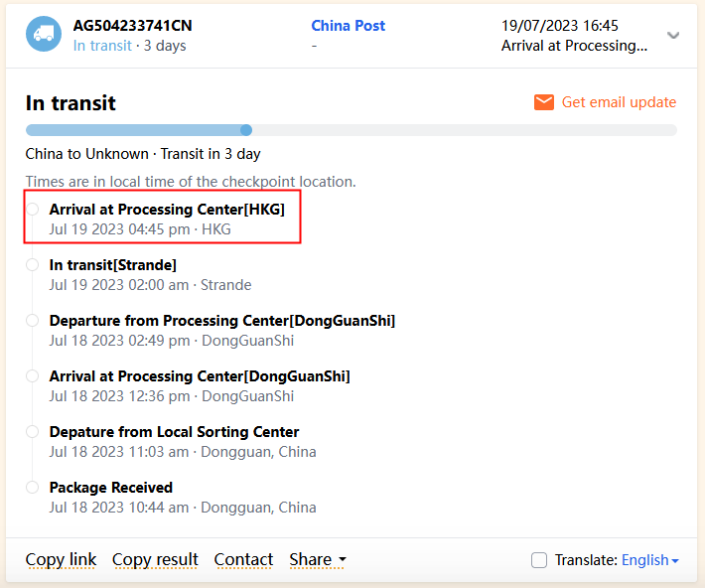This screenshot has height=588, width=705.
Task: Click the transit progress bar handle
Action: (x=246, y=130)
